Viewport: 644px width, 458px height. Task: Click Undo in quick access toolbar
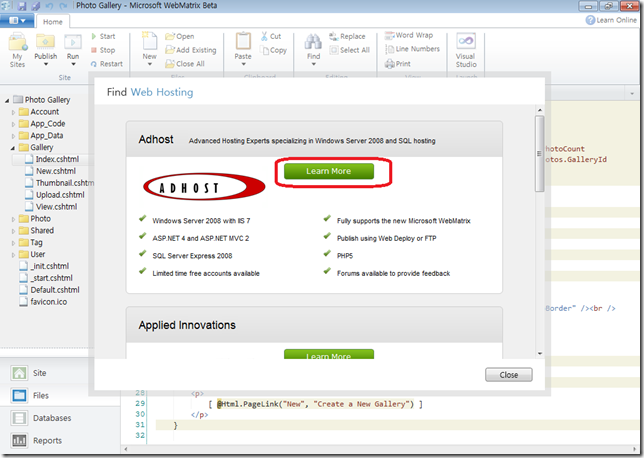coord(49,6)
